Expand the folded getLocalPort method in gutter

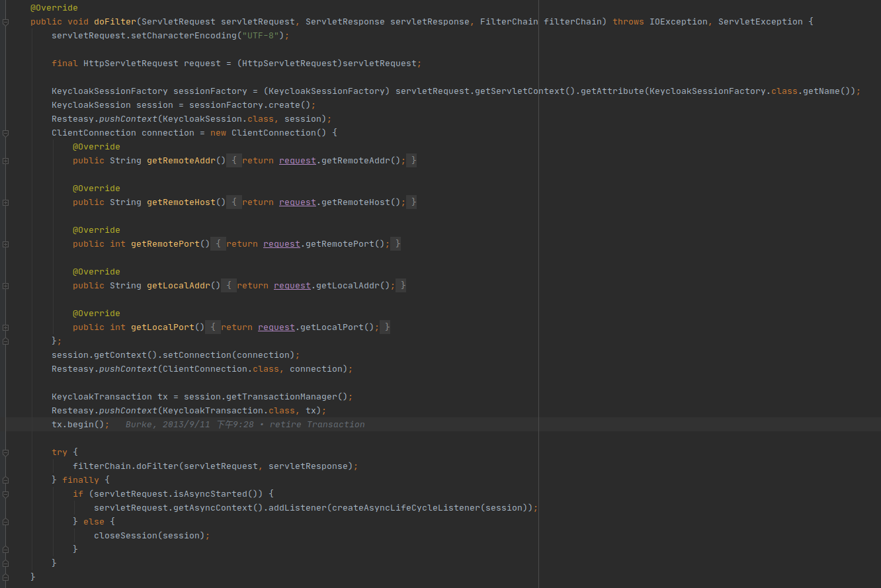point(5,327)
